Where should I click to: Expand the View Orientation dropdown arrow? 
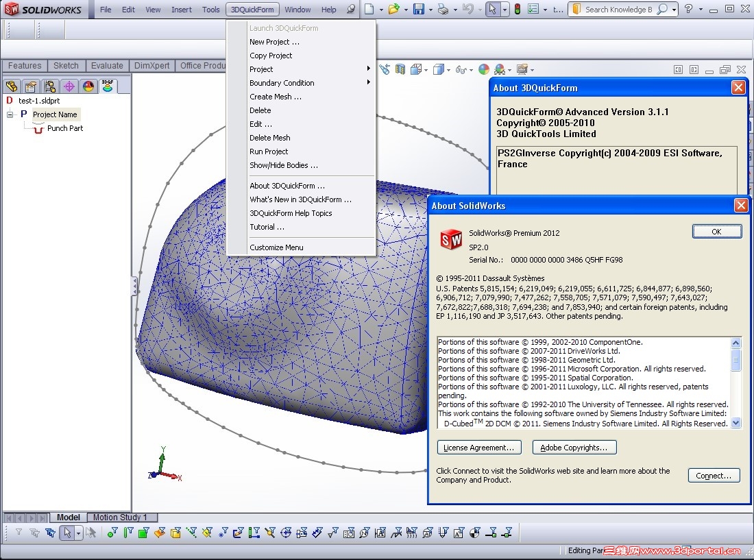point(426,70)
